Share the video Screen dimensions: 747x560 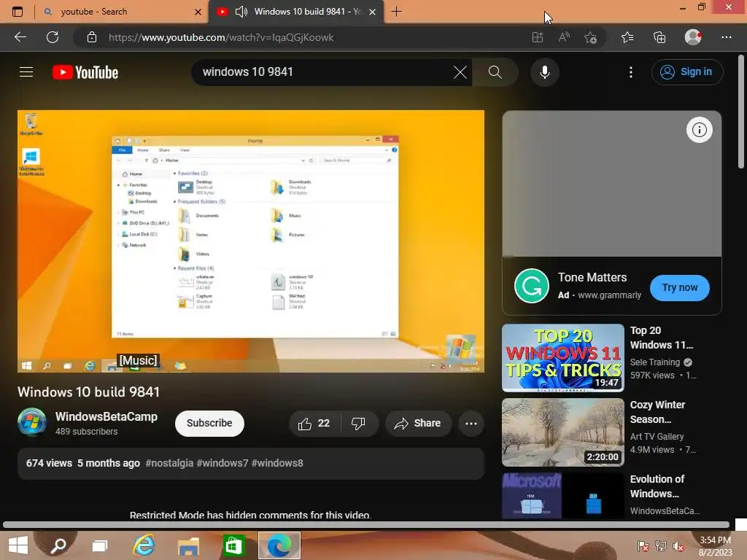click(418, 424)
